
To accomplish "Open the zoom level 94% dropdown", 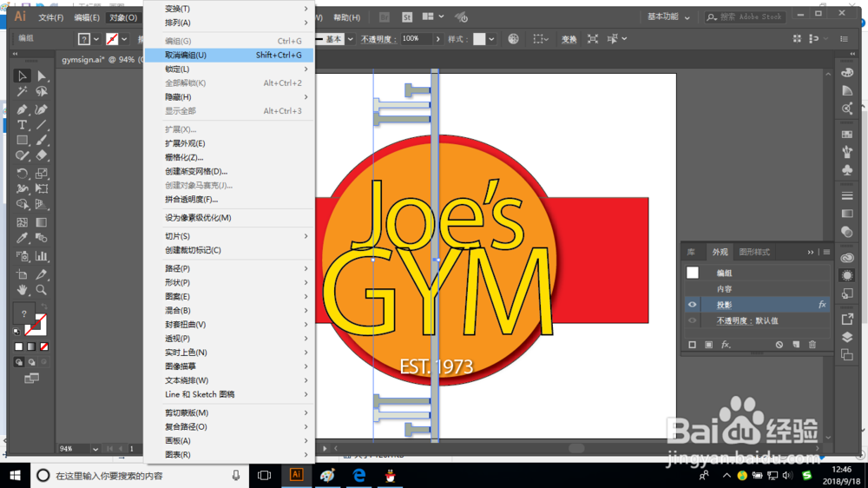I will coord(95,449).
